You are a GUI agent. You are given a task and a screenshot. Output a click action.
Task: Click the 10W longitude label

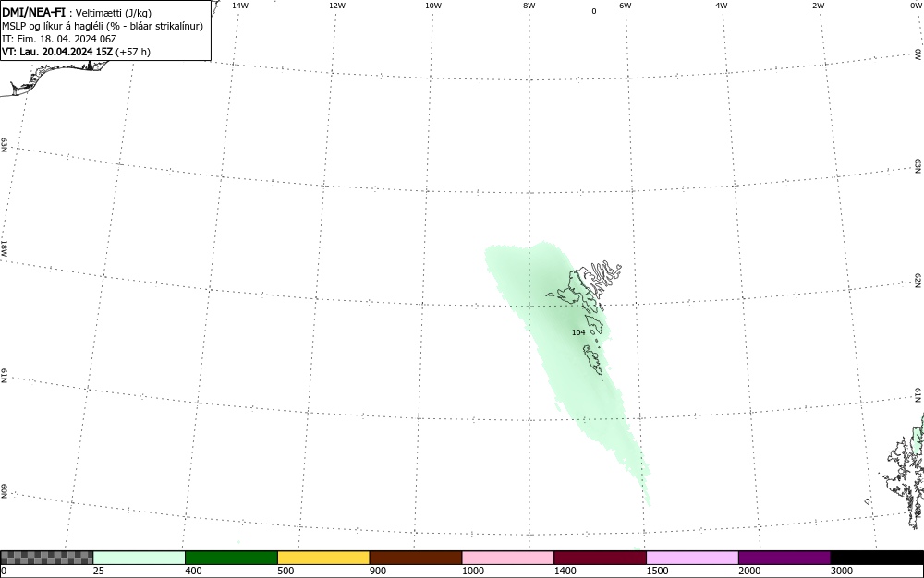[433, 6]
